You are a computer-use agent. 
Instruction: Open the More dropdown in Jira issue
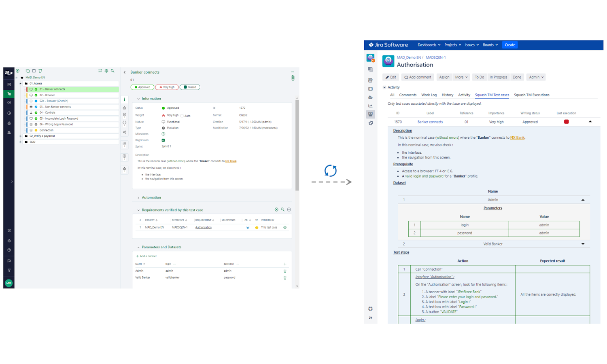(461, 77)
